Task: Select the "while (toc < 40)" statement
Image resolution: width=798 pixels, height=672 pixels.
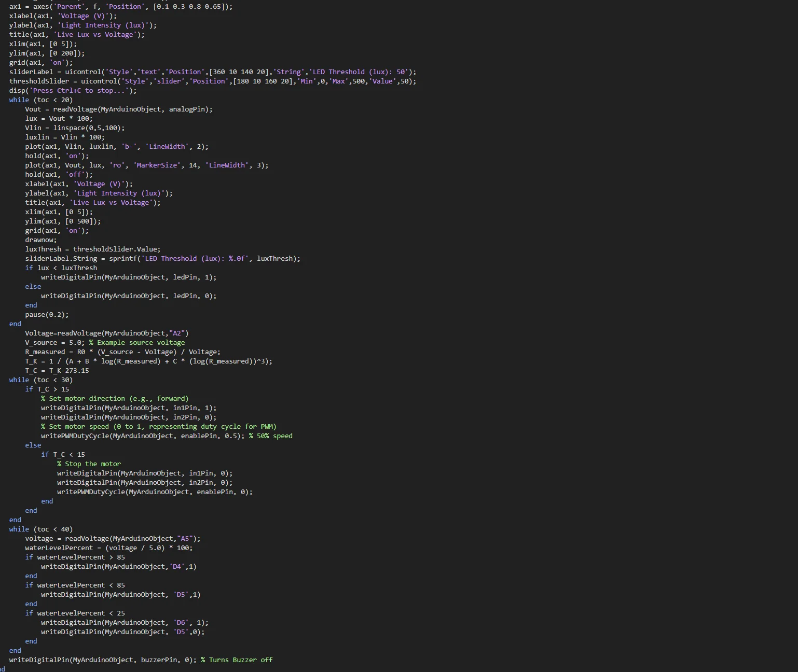Action: tap(41, 529)
